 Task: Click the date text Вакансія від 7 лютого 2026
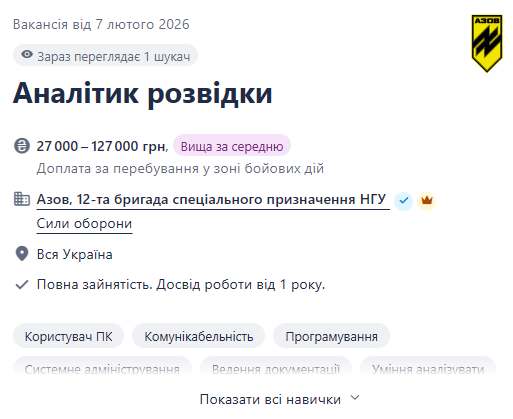click(x=101, y=25)
